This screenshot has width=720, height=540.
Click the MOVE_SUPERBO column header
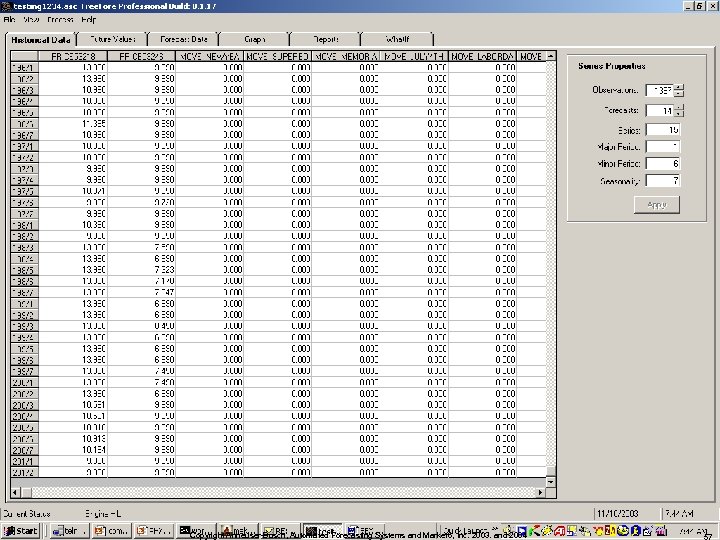tap(277, 56)
